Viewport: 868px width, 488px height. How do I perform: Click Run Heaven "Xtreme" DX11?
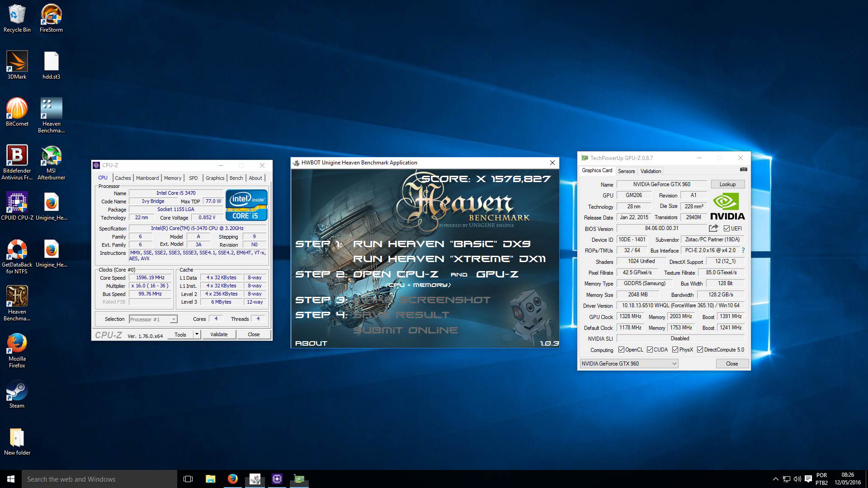[x=449, y=259]
